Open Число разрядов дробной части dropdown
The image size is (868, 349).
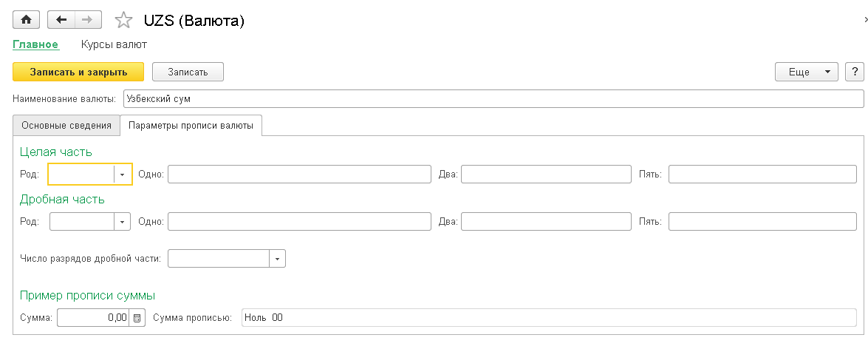pyautogui.click(x=277, y=258)
